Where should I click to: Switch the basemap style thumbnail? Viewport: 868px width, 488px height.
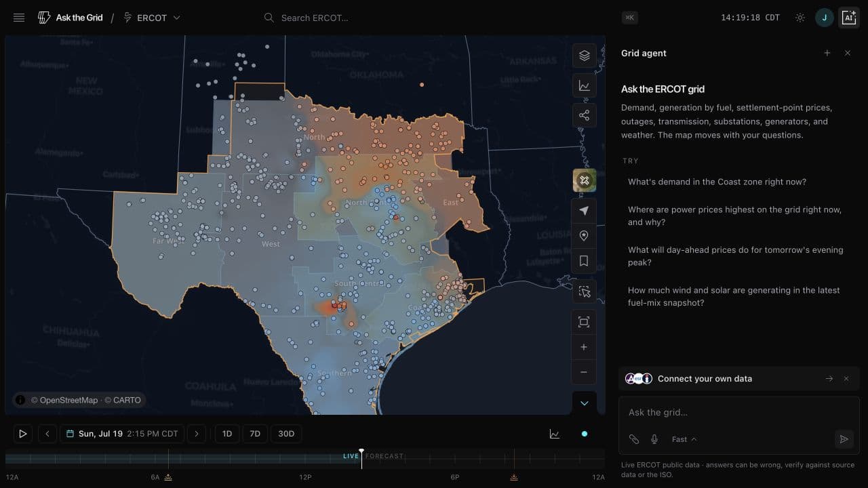click(584, 180)
